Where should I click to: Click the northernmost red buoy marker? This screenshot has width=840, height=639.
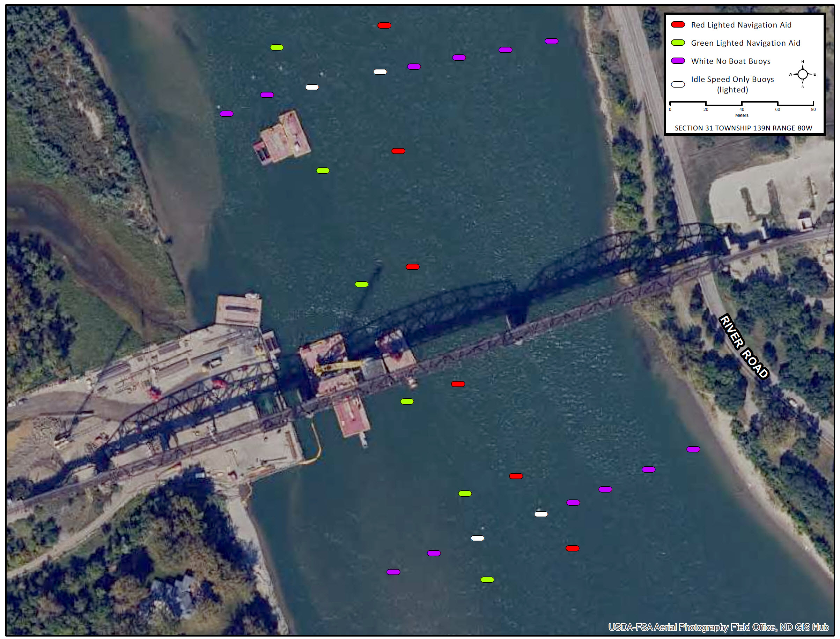pos(385,25)
